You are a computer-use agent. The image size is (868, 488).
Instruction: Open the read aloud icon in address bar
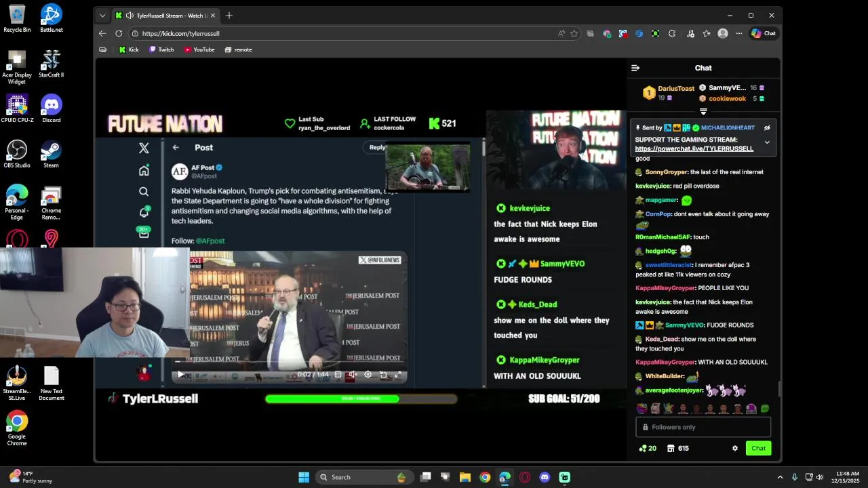tap(561, 33)
